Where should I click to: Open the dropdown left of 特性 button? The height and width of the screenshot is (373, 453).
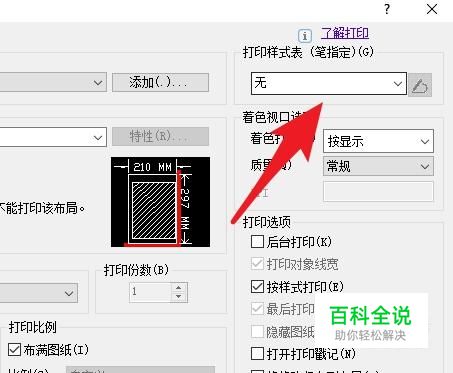coord(53,137)
